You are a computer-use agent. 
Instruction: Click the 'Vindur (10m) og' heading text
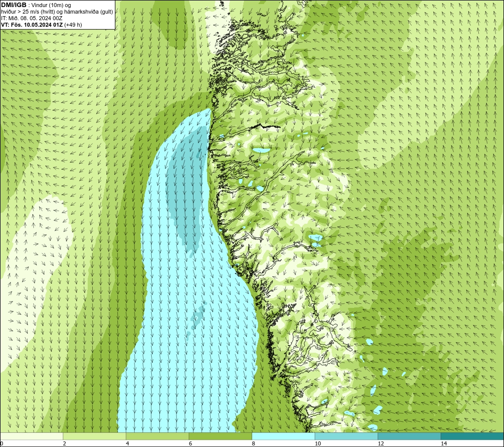51,6
